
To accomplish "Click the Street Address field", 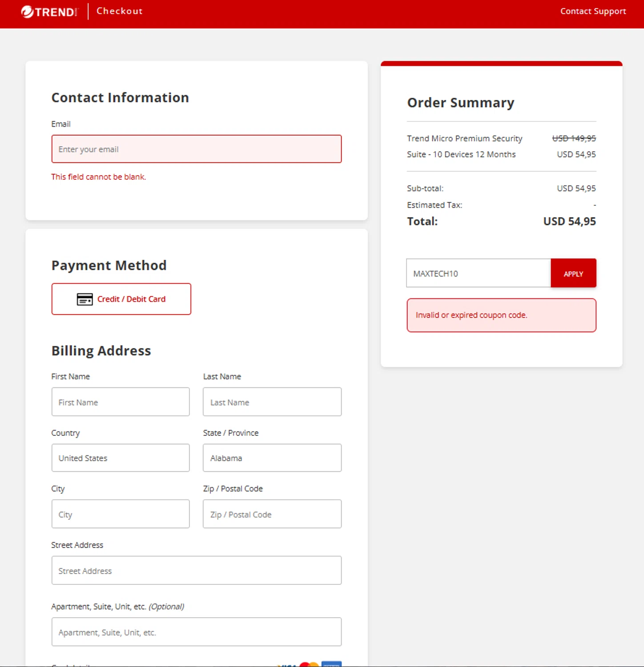I will click(x=197, y=571).
